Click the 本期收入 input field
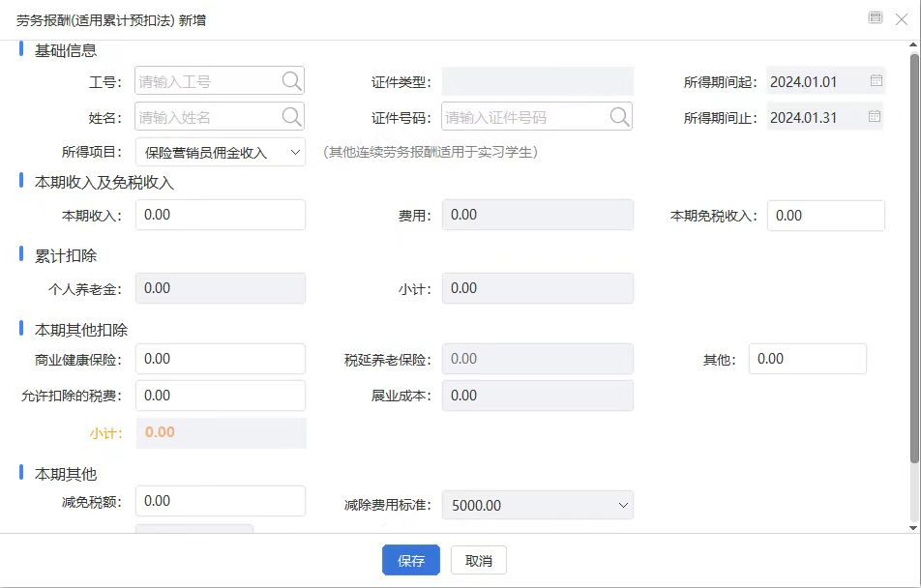Viewport: 921px width, 588px height. tap(220, 215)
